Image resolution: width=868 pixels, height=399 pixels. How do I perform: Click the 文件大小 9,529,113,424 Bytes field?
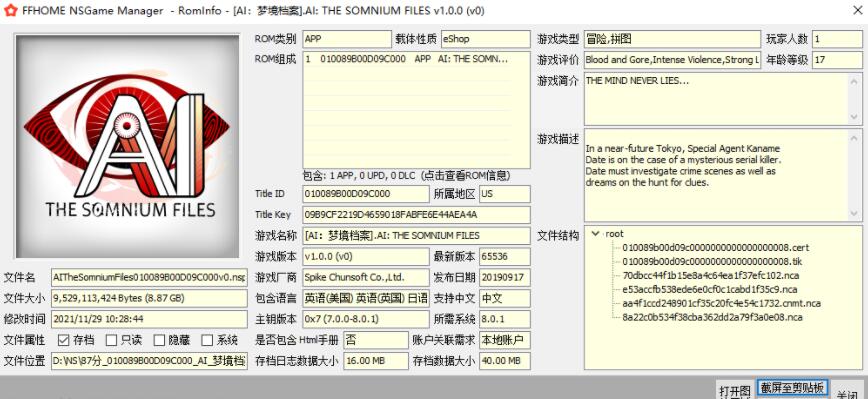pos(149,298)
